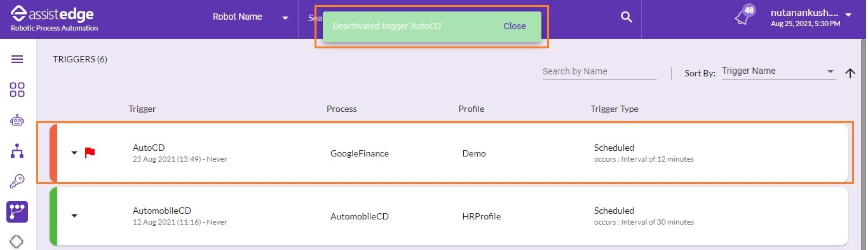Open the dashboard grid icon in sidebar
This screenshot has height=250, width=868.
tap(17, 90)
